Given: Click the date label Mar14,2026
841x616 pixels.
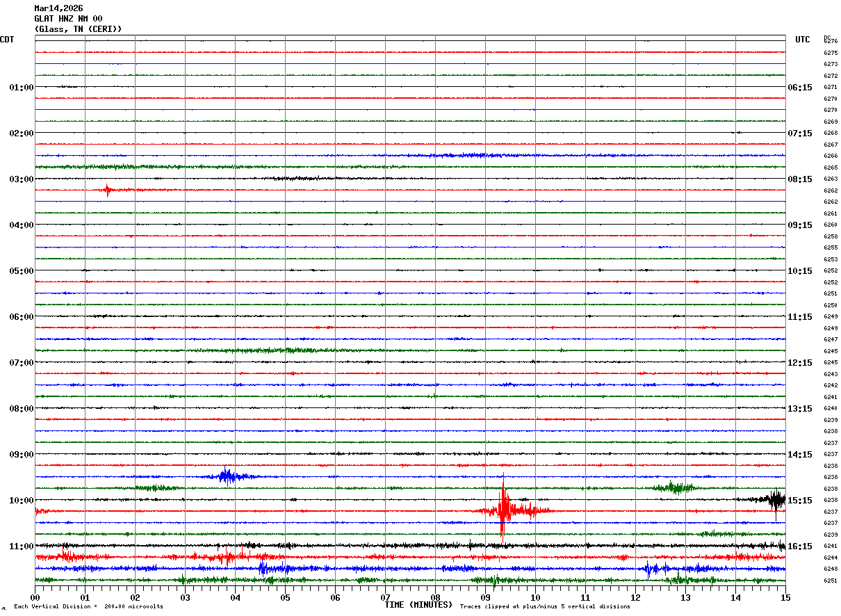Looking at the screenshot, I should point(58,8).
